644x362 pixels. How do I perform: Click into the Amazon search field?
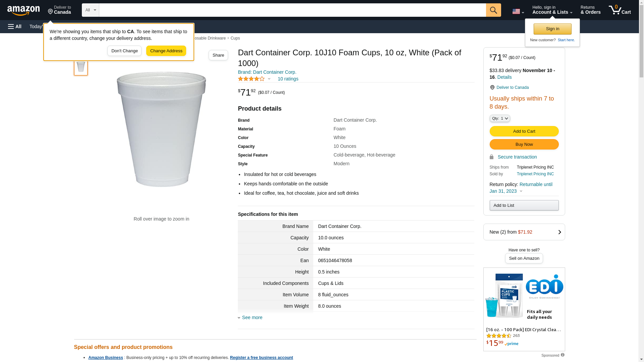292,10
